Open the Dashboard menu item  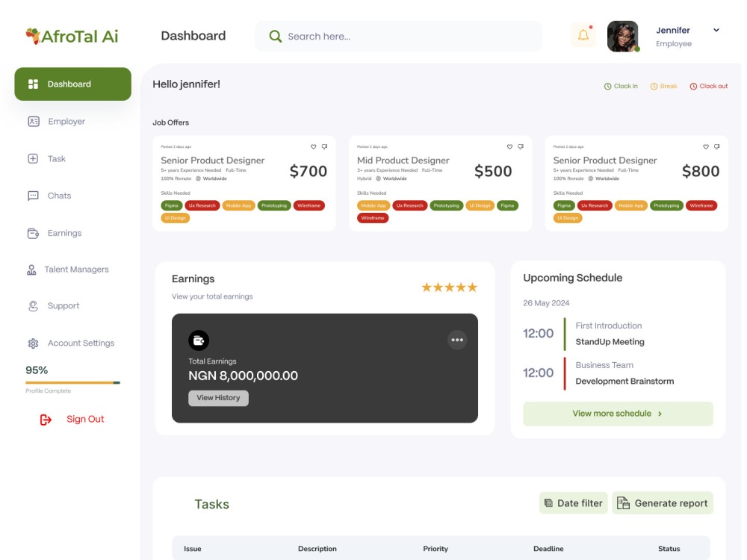coord(73,84)
